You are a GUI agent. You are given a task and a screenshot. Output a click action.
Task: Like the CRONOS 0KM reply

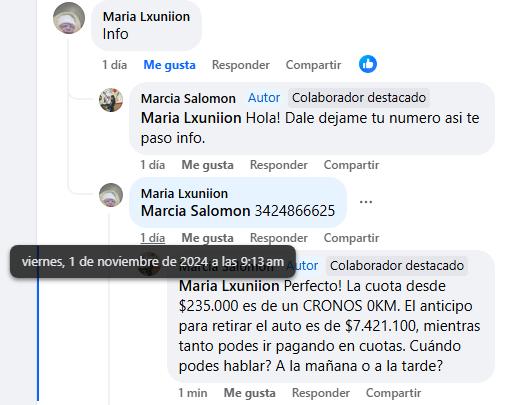(x=250, y=393)
